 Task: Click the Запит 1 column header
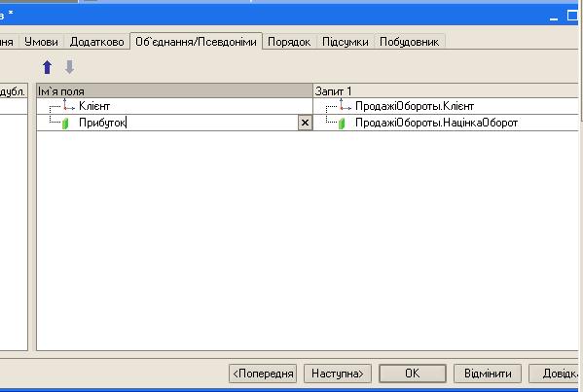tap(446, 91)
